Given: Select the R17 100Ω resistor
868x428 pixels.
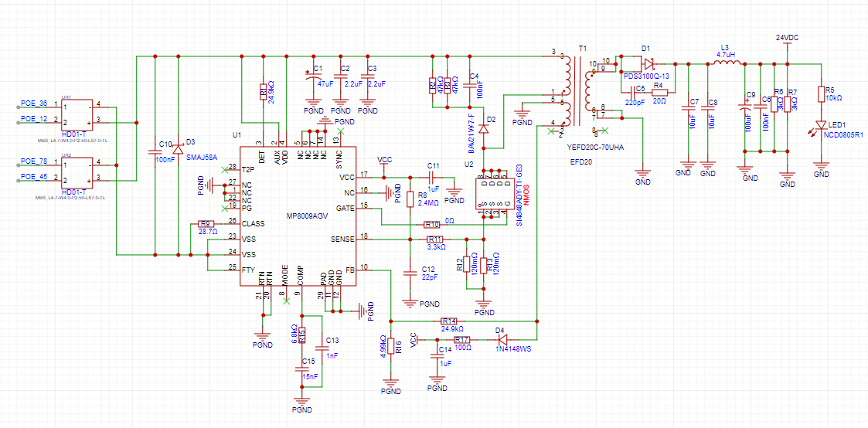Looking at the screenshot, I should 462,339.
